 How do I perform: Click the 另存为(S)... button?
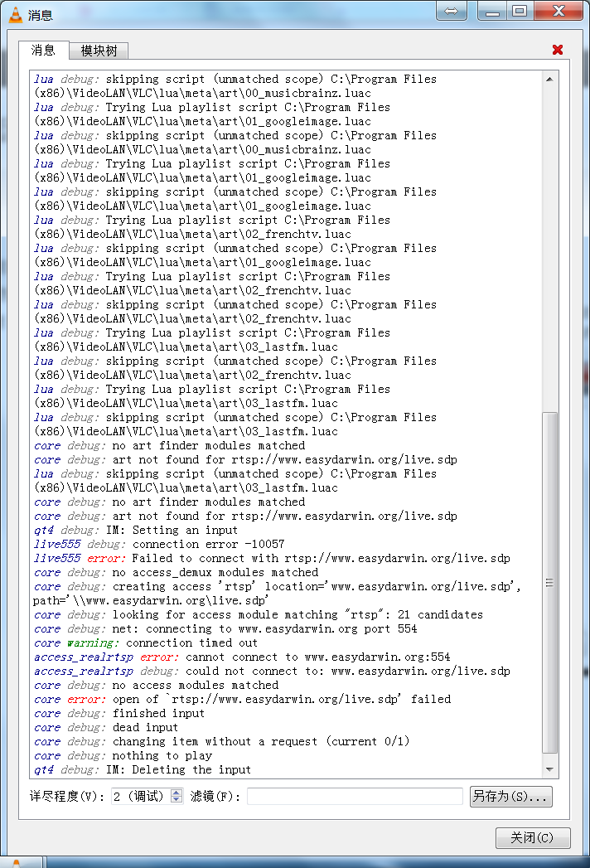[x=510, y=797]
